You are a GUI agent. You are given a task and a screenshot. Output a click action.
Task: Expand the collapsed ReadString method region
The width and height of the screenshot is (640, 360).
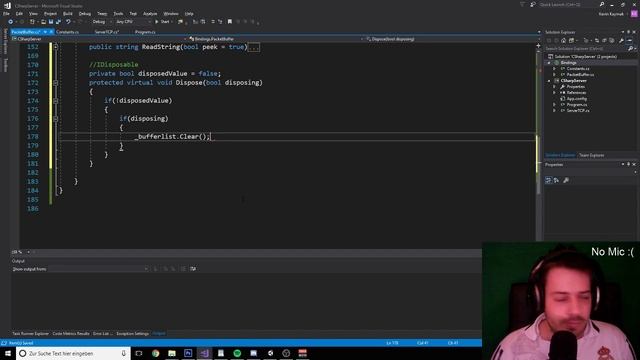(56, 47)
